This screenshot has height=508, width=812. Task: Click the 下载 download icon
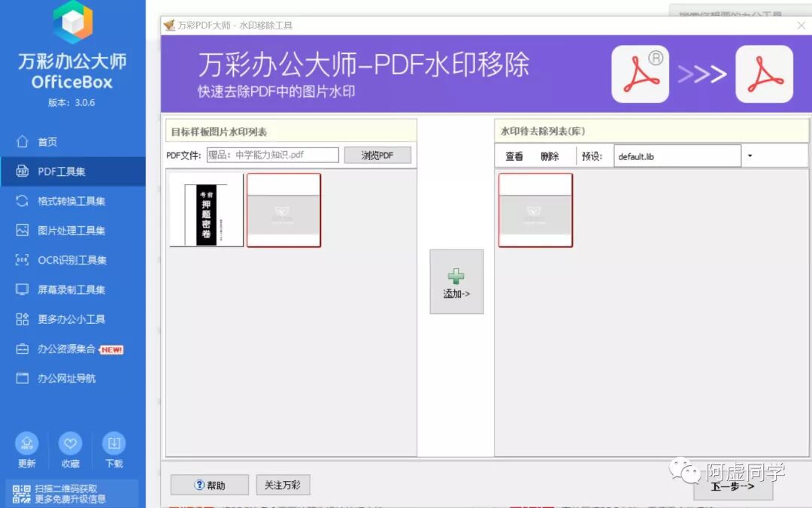[x=114, y=443]
